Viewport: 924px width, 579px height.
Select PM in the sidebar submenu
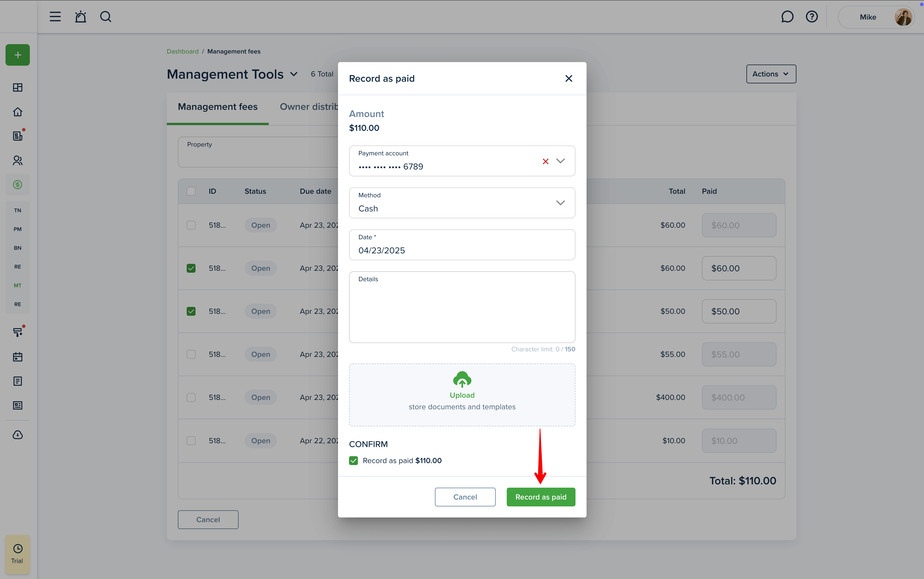(18, 229)
